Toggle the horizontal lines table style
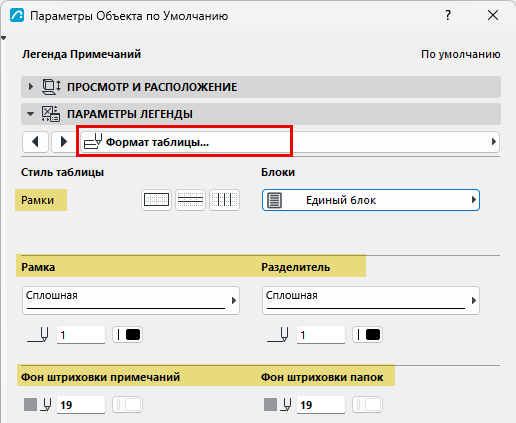The height and width of the screenshot is (423, 516). pyautogui.click(x=190, y=200)
